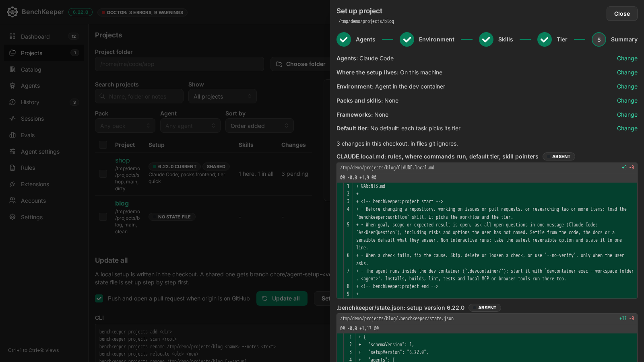This screenshot has height=362, width=644.
Task: Click the Update all button
Action: click(282, 298)
